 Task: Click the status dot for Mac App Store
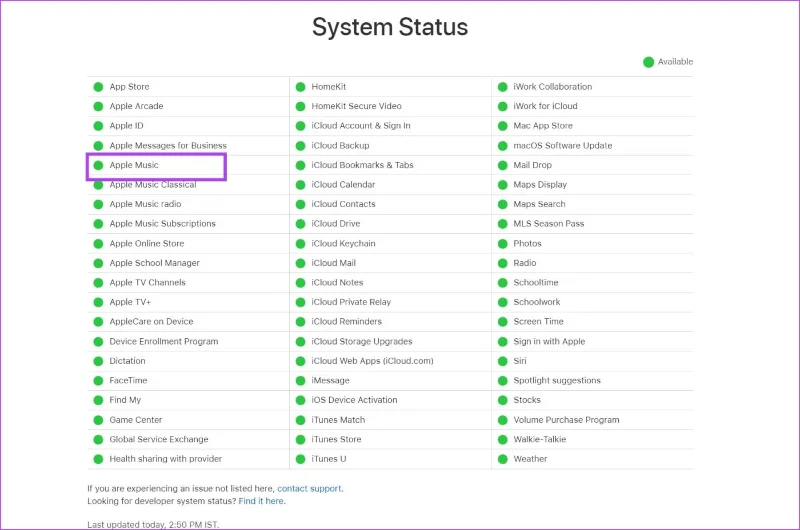[503, 126]
